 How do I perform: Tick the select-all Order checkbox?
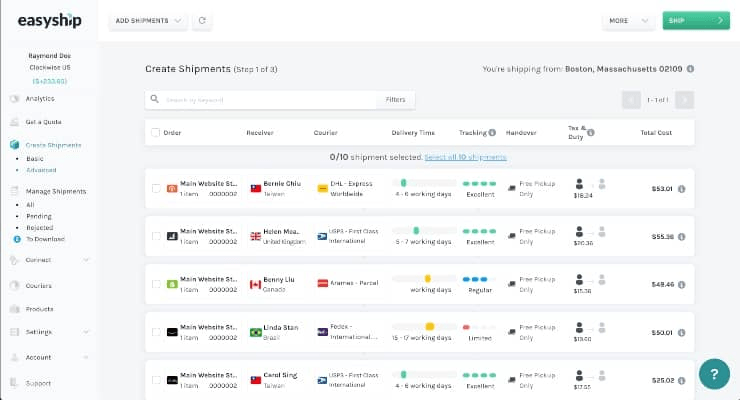(x=155, y=133)
